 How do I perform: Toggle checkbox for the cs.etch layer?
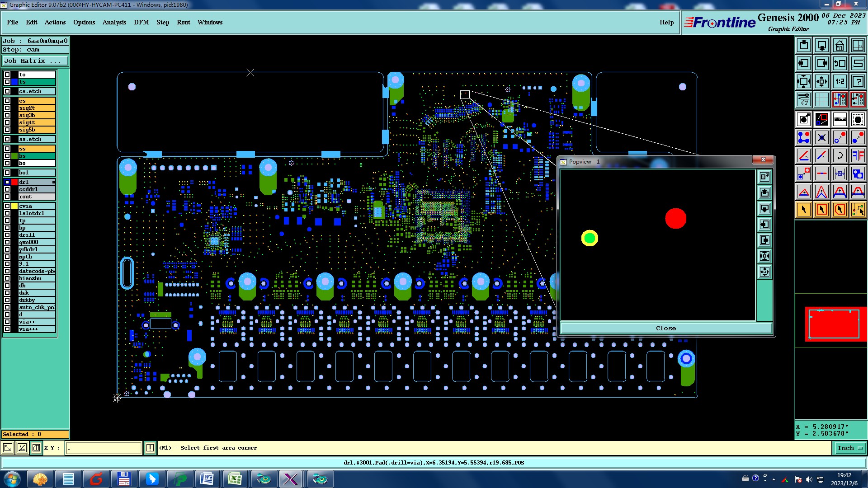coord(7,91)
